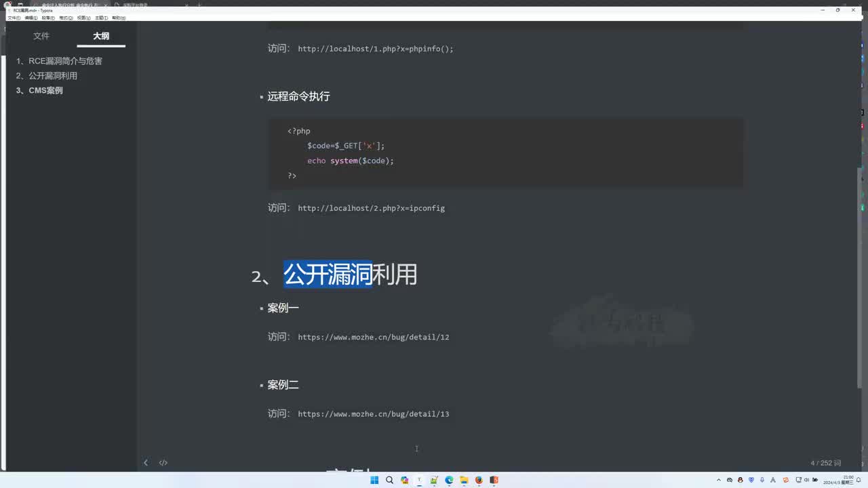Switch to the 大纲 sidebar tab
Image resolution: width=868 pixels, height=488 pixels.
pyautogui.click(x=101, y=36)
